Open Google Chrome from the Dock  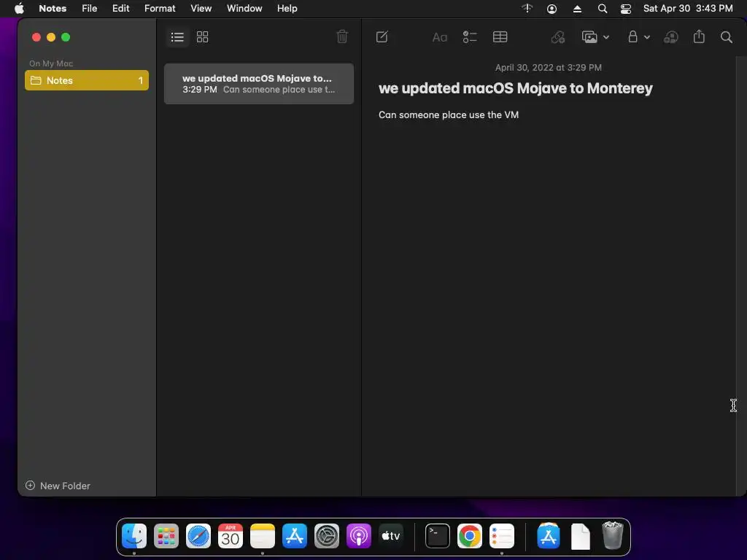click(x=469, y=536)
